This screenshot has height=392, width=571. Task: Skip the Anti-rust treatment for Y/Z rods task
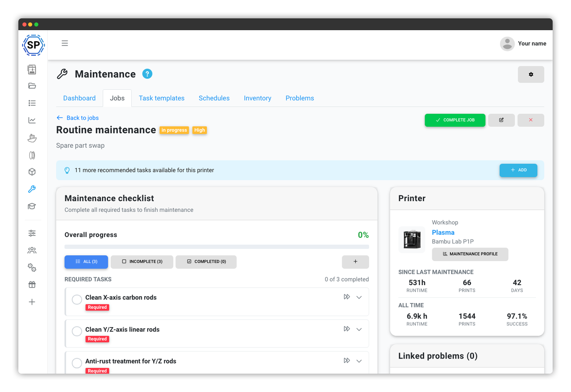(347, 361)
